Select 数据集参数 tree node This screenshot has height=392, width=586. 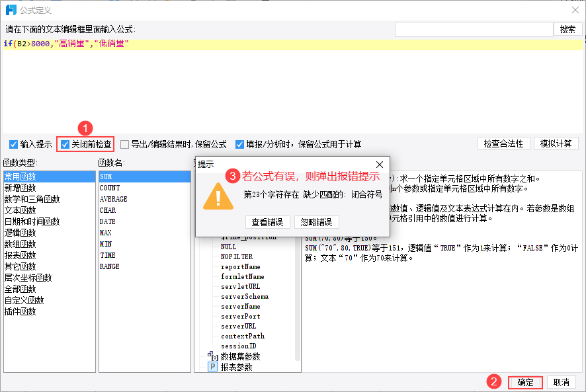pos(240,356)
